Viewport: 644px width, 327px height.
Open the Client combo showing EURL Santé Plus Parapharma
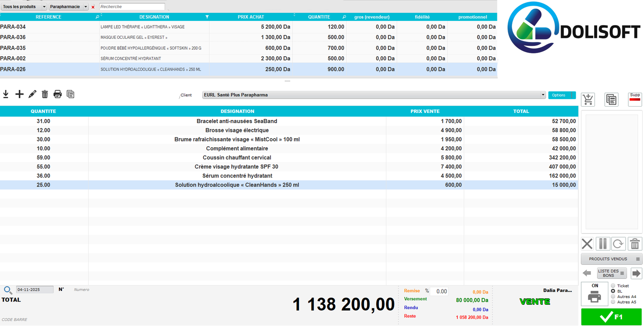point(373,95)
